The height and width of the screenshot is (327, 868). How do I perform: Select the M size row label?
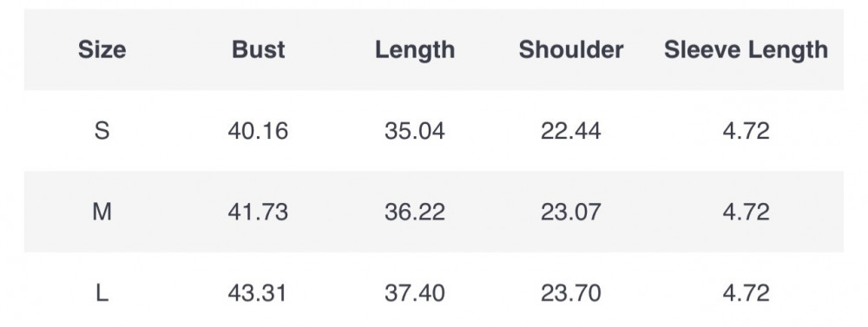coord(102,212)
